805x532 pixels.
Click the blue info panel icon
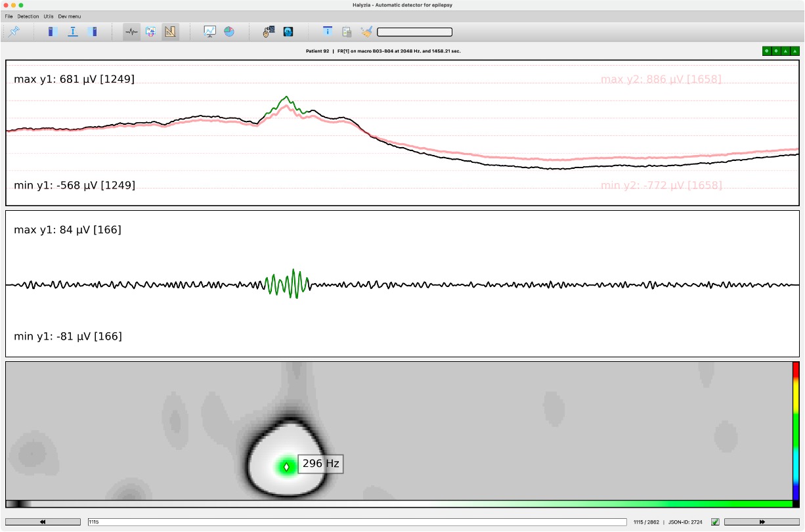[327, 32]
